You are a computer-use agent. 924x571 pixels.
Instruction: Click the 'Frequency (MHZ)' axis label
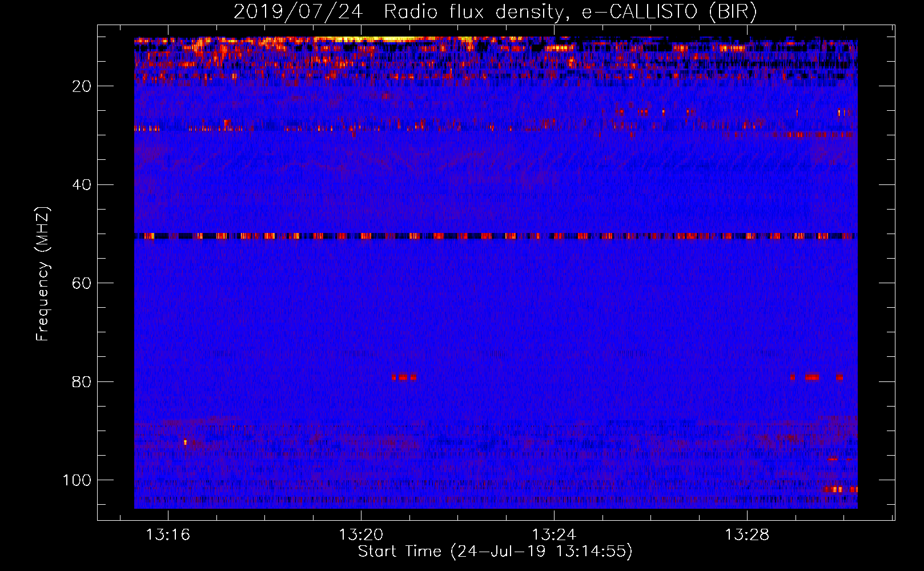click(x=43, y=274)
